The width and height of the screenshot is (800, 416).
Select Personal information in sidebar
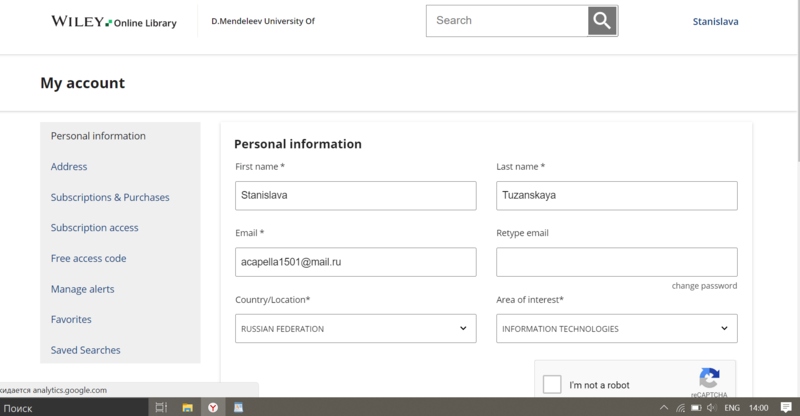tap(98, 136)
